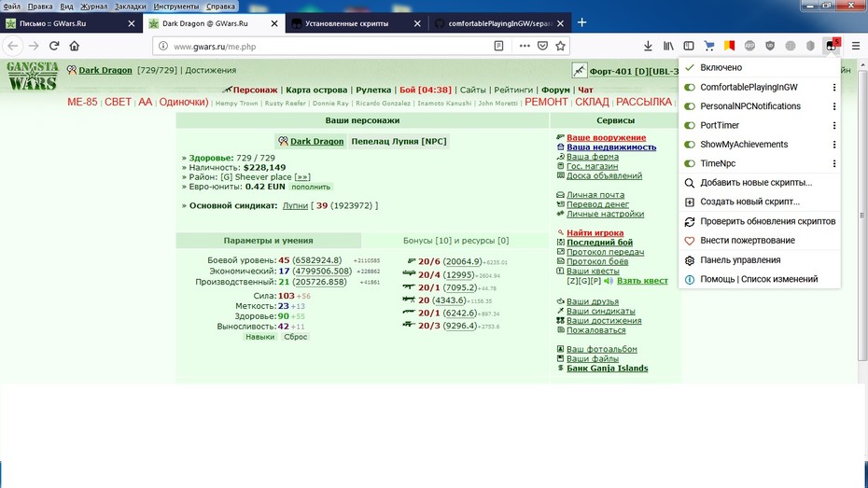
Task: Switch to Пепелац Лупня [NPC] character
Action: point(399,141)
